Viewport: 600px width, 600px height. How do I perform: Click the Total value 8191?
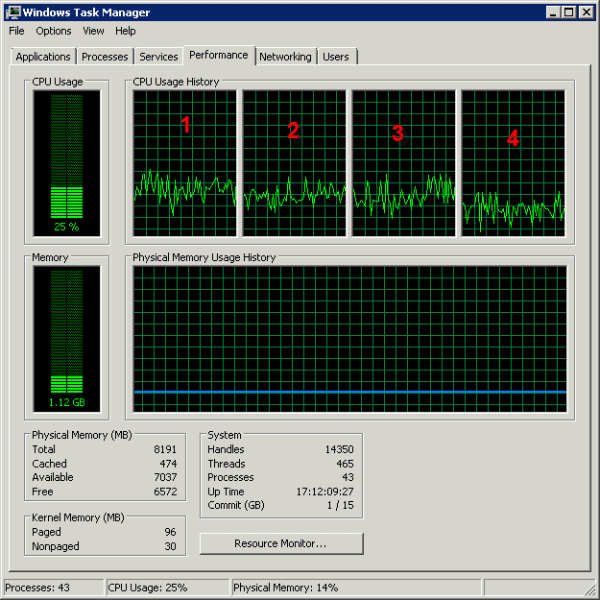click(165, 449)
